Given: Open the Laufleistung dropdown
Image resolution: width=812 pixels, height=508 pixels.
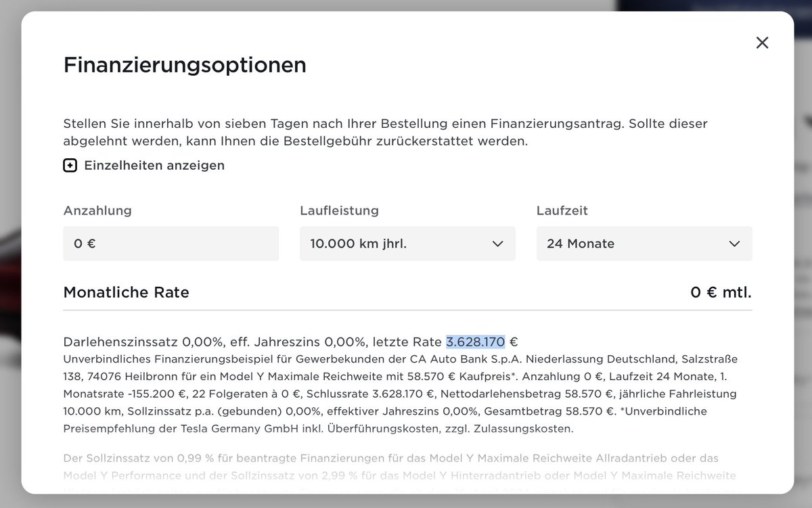Looking at the screenshot, I should pos(407,244).
